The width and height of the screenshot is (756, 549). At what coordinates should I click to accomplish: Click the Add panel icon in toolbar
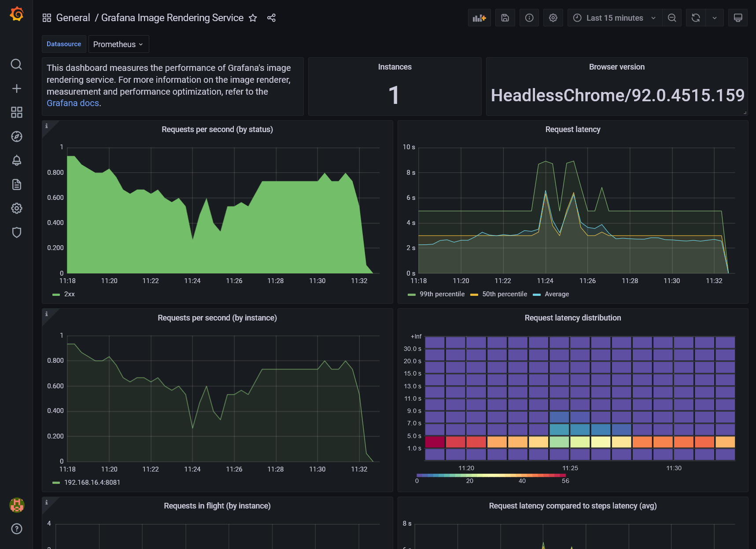pos(479,18)
